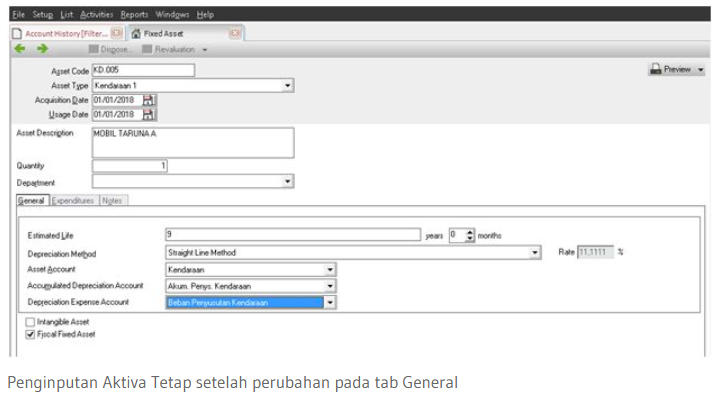Viewport: 714px width, 397px height.
Task: Open calendar picker for Acquisition Date
Action: point(148,100)
